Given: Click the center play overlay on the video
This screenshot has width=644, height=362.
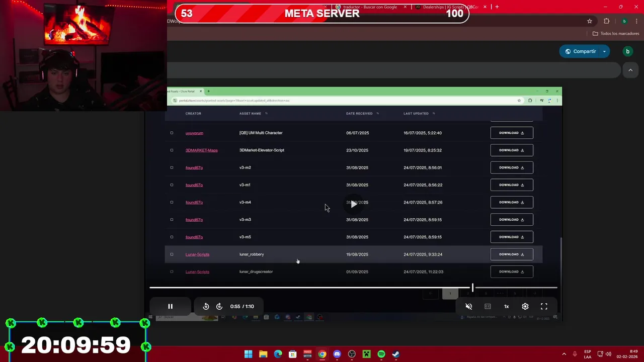Looking at the screenshot, I should tap(354, 204).
